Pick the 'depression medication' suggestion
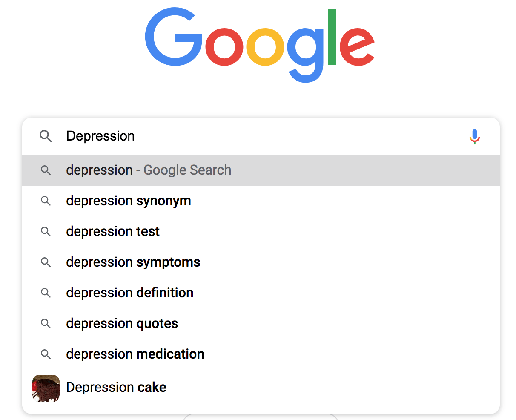The image size is (516, 420). click(135, 354)
